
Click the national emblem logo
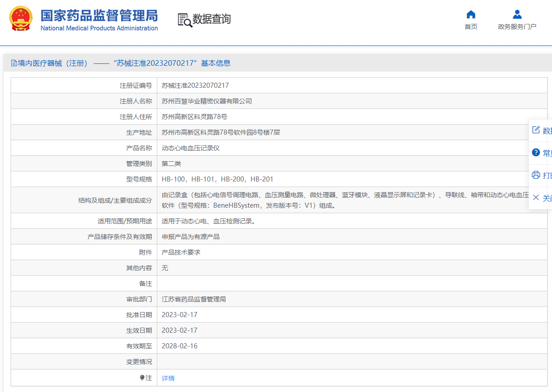21,19
